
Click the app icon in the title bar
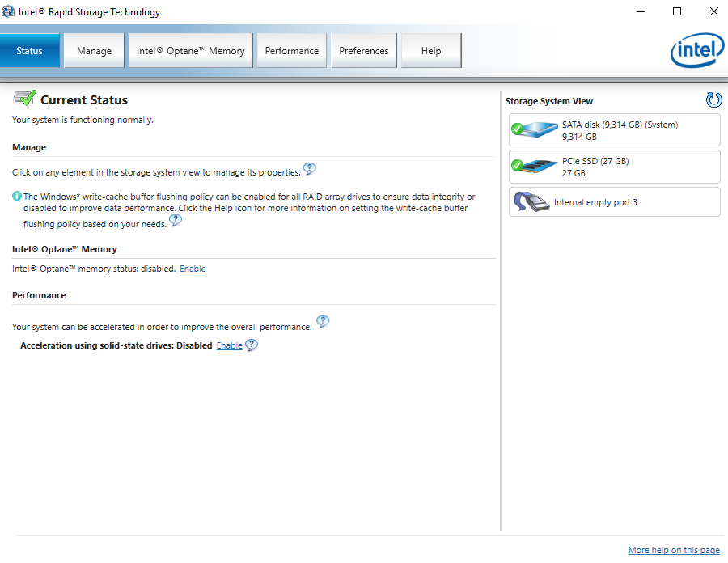8,11
